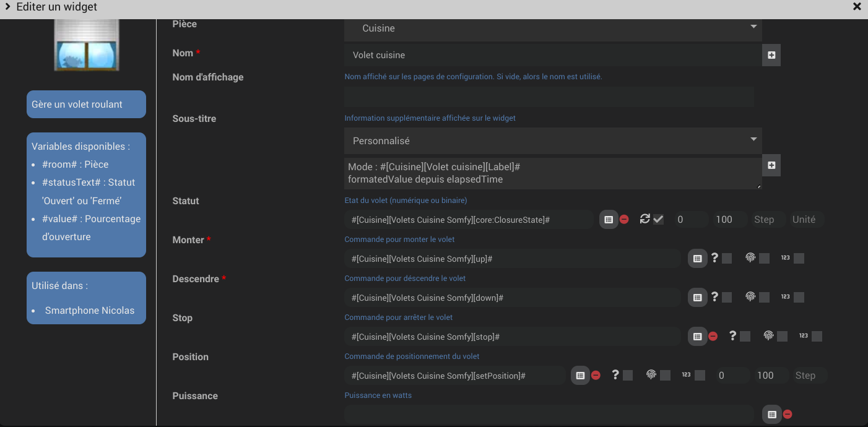Click the Position maximum field showing 100
The image size is (868, 427).
[771, 376]
